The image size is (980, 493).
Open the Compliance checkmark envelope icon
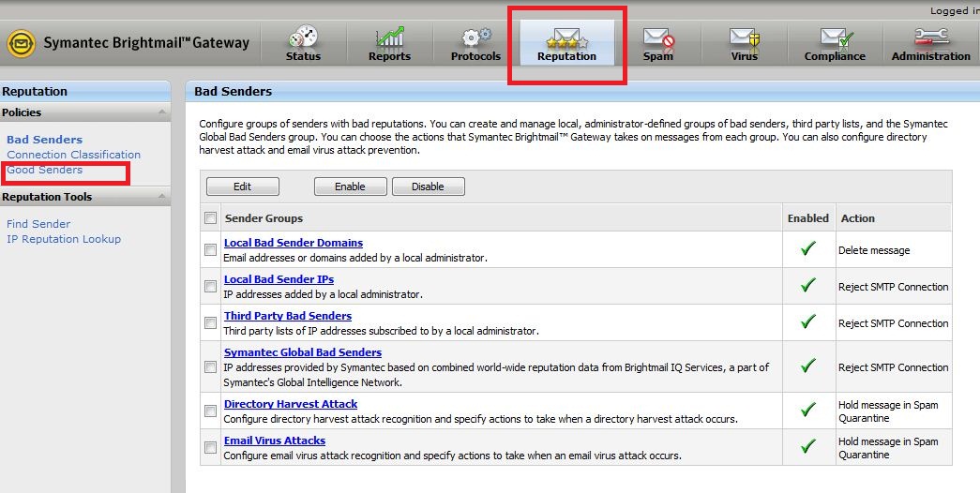837,38
